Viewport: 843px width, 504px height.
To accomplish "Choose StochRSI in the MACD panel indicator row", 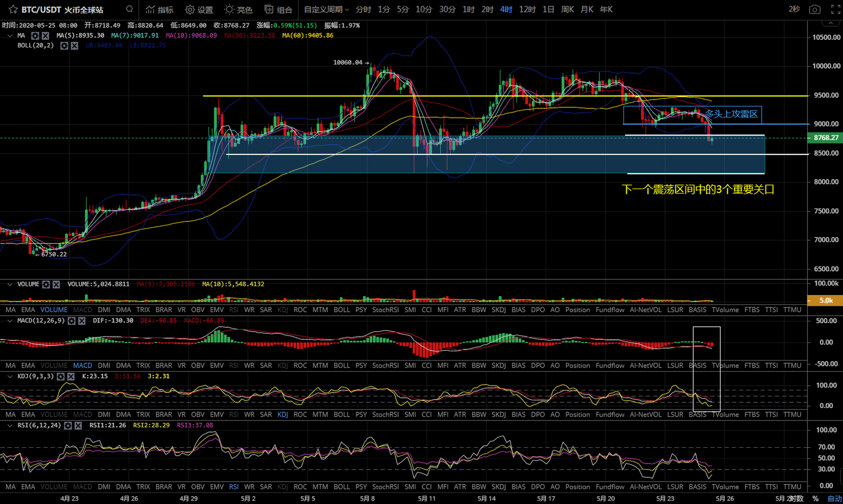I will click(385, 365).
